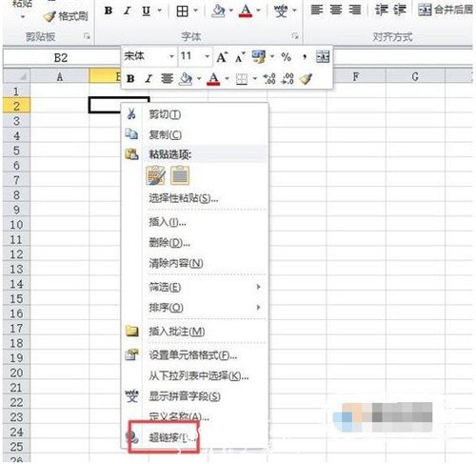476x464 pixels.
Task: Click ribbon Font Color red A
Action: [x=246, y=11]
